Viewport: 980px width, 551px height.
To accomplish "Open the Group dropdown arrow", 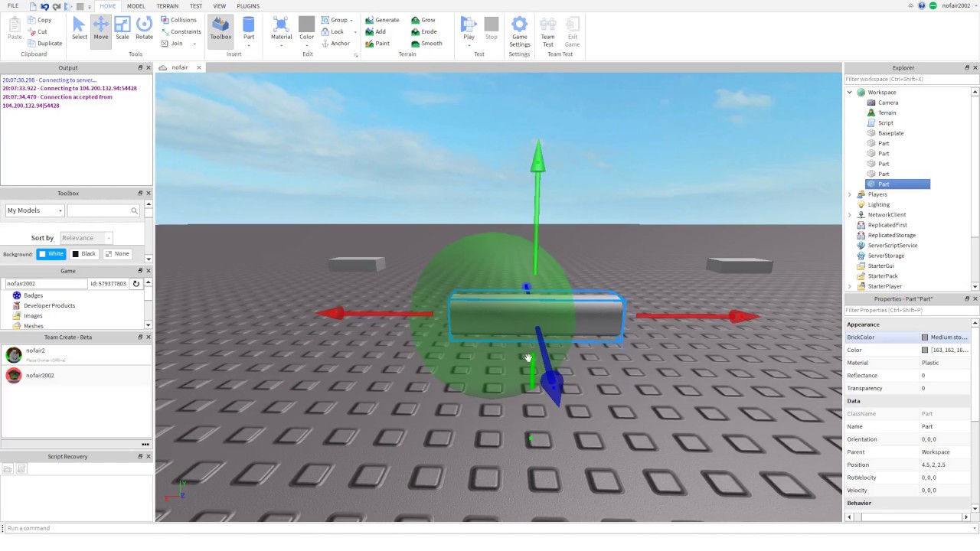I will coord(353,20).
